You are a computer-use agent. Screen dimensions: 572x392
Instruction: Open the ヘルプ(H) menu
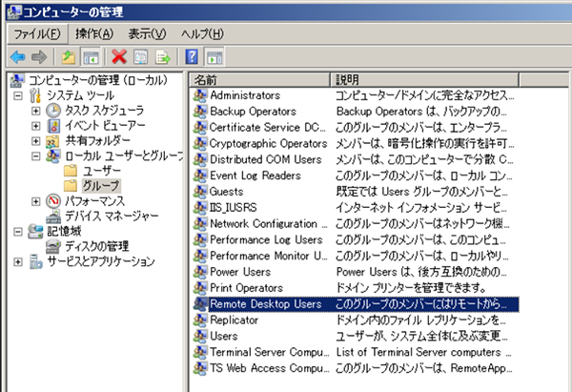tap(202, 34)
